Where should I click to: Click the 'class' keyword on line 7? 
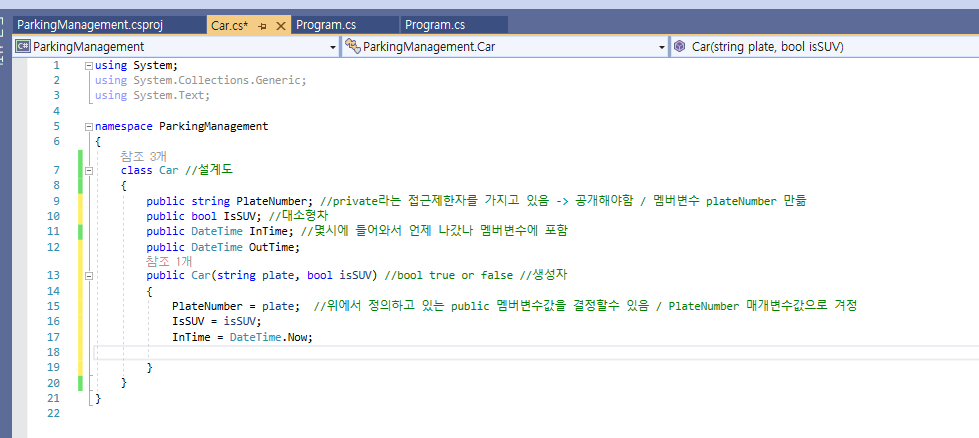(x=137, y=170)
